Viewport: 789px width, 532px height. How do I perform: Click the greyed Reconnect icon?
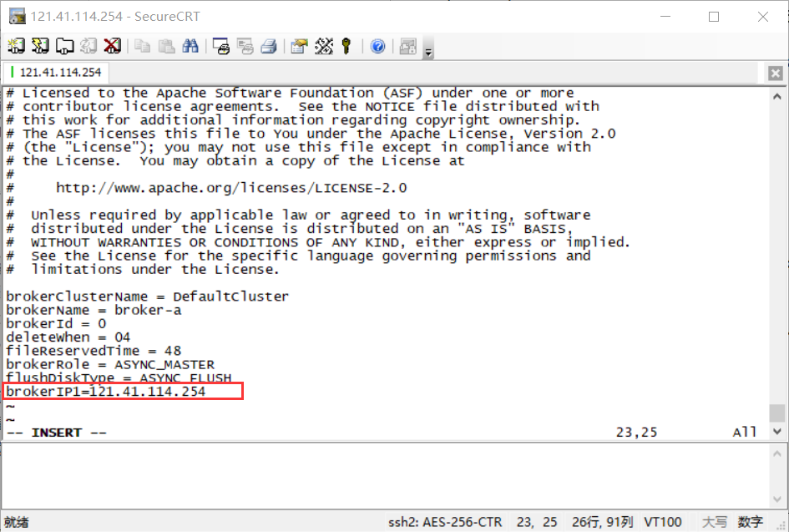point(89,46)
